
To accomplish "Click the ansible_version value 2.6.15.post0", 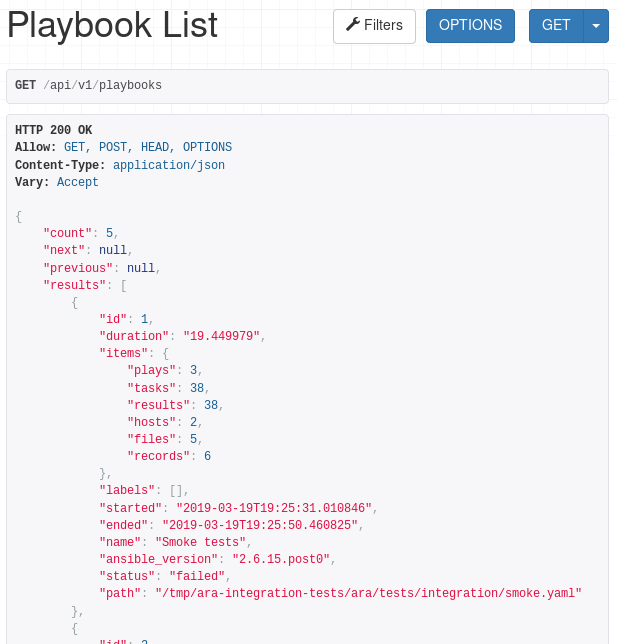I will pyautogui.click(x=283, y=559).
